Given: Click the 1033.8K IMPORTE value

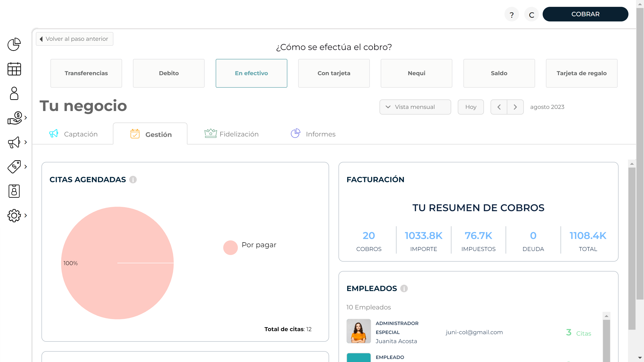Looking at the screenshot, I should coord(424,235).
